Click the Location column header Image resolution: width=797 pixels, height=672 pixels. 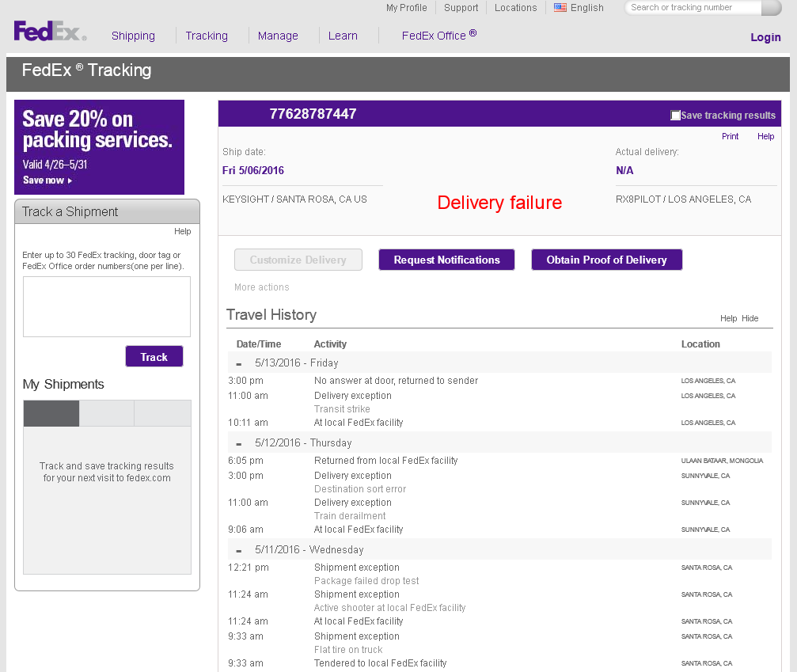pyautogui.click(x=700, y=344)
